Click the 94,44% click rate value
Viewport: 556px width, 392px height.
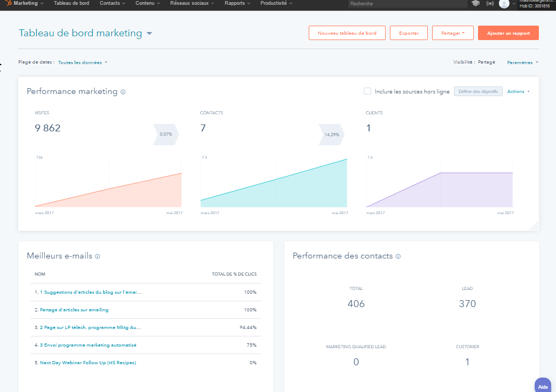pos(248,327)
